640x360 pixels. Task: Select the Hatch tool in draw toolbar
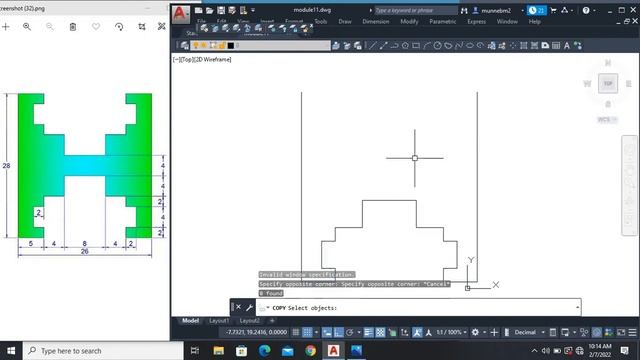click(x=524, y=46)
